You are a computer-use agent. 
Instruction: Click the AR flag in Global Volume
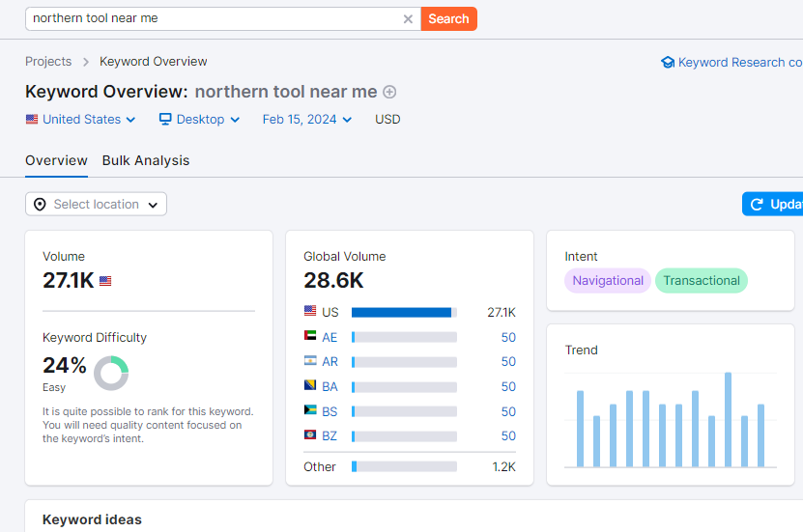(310, 360)
